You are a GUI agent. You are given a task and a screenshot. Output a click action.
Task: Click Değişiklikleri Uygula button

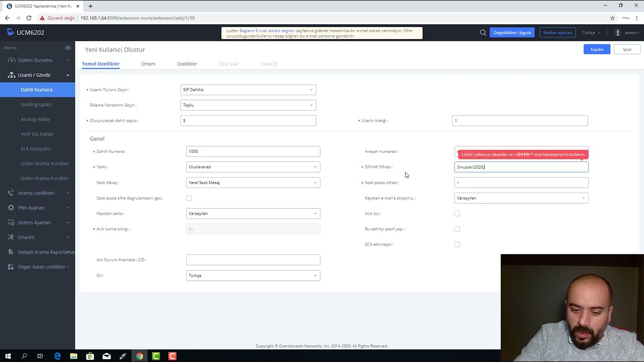(512, 33)
